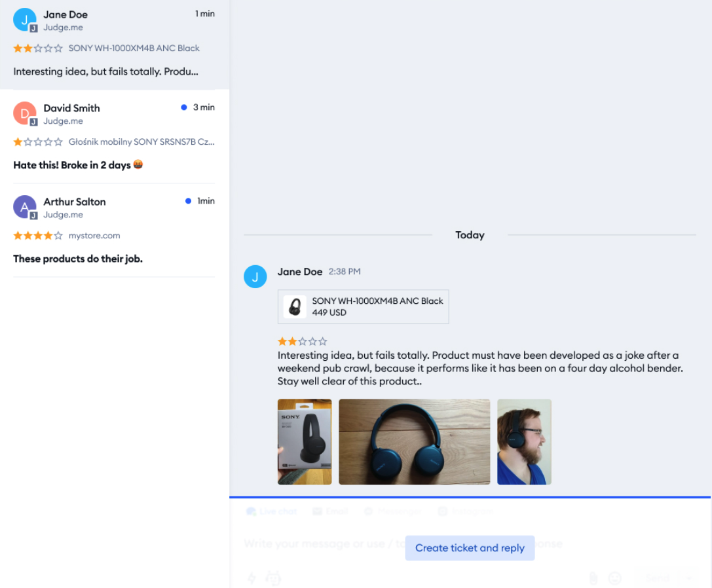Viewport: 712px width, 588px height.
Task: Click Jane Doe's avatar beside the 2:38 PM message
Action: [x=255, y=276]
